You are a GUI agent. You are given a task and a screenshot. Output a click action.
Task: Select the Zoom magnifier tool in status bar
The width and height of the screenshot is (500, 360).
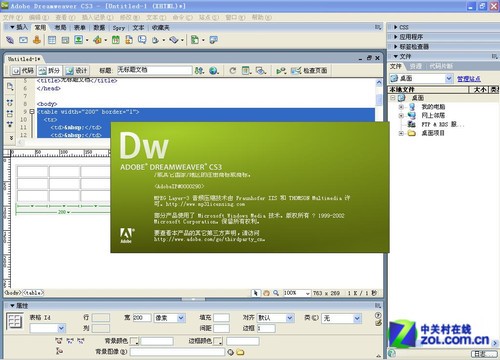(x=276, y=293)
